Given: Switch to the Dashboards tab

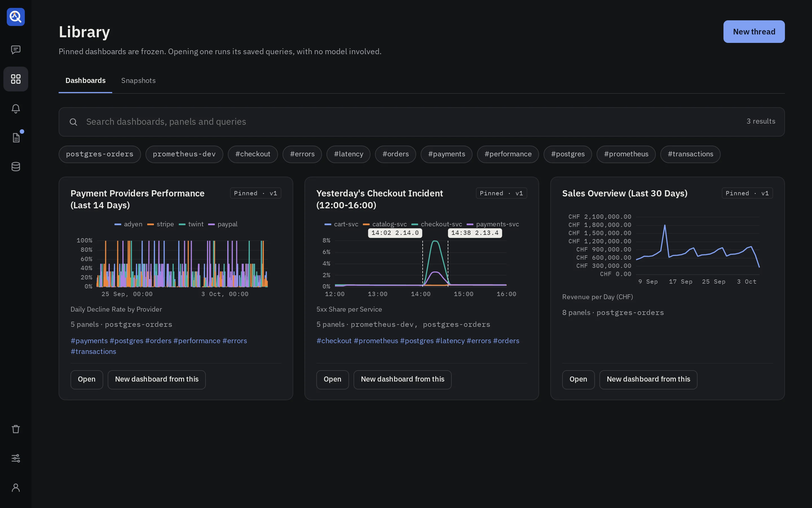Looking at the screenshot, I should [x=85, y=81].
